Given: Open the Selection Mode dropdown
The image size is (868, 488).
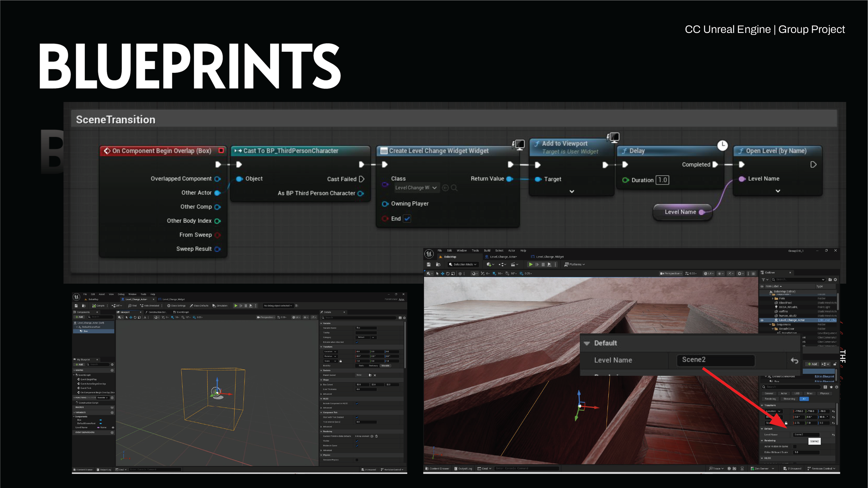Looking at the screenshot, I should click(463, 264).
